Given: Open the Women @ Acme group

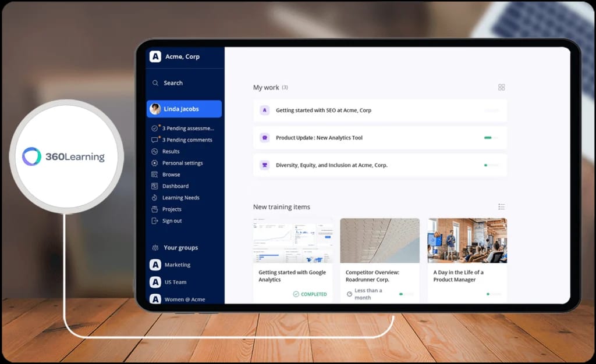Looking at the screenshot, I should (185, 299).
